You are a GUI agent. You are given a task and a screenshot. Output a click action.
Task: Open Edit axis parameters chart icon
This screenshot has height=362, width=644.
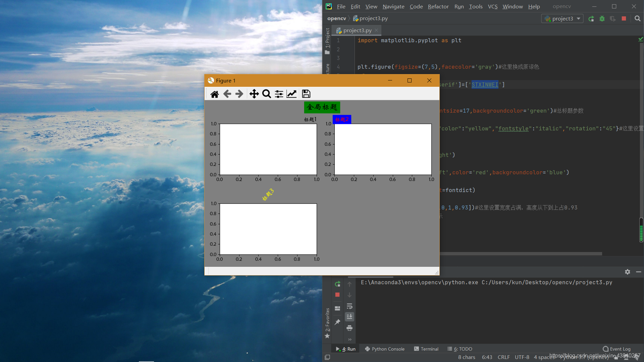[291, 94]
